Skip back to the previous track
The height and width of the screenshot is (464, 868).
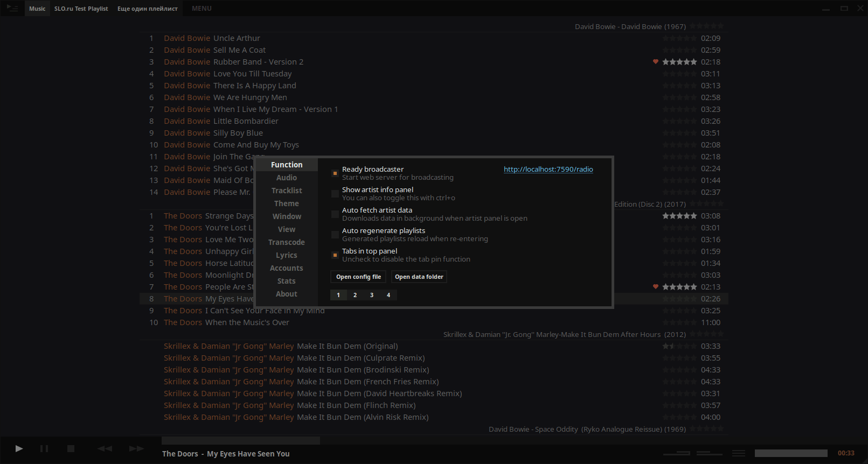click(x=105, y=448)
